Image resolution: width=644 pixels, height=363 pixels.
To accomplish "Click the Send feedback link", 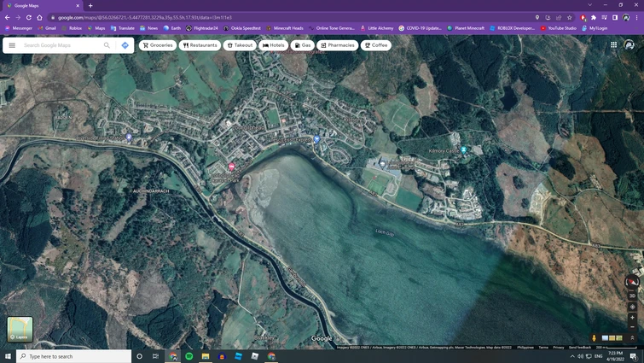I will (580, 348).
